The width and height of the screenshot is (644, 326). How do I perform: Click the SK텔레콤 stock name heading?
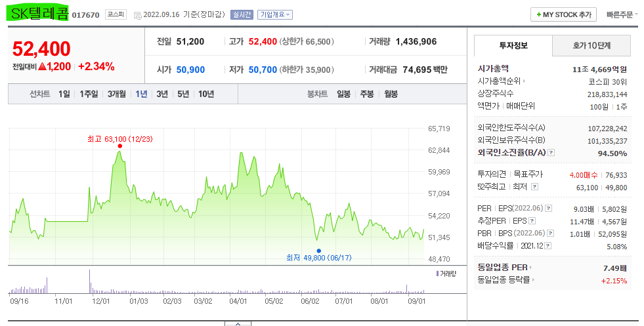point(39,14)
